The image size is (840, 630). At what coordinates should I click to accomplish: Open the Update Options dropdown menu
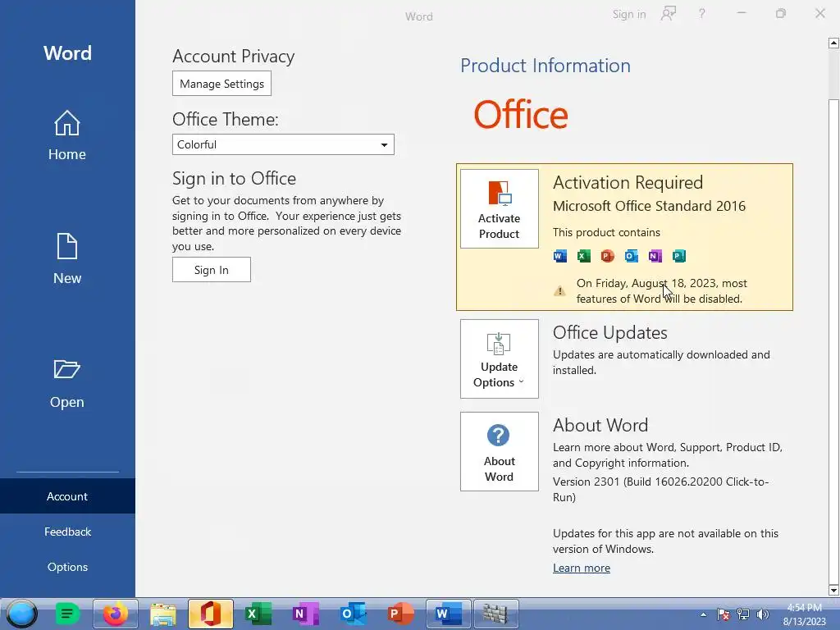500,359
